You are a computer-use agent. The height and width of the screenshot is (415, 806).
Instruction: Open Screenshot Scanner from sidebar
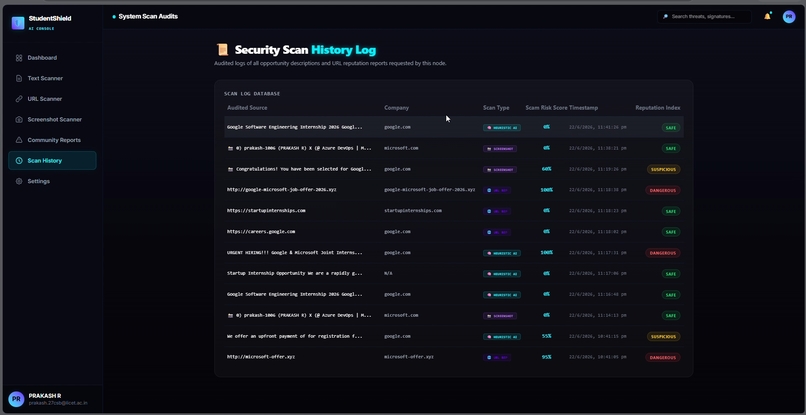click(52, 120)
